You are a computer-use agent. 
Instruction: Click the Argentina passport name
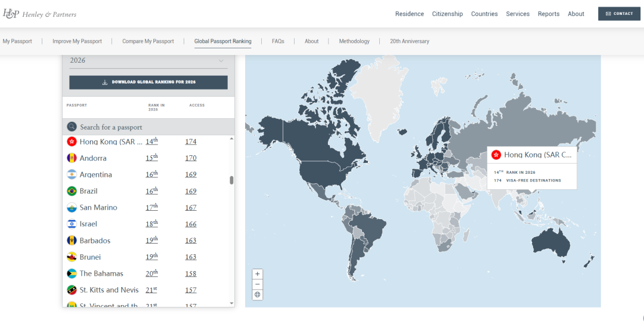[x=95, y=174]
